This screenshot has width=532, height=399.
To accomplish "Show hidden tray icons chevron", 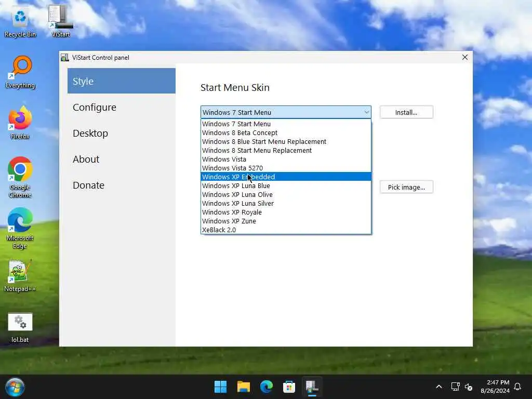I will click(438, 387).
